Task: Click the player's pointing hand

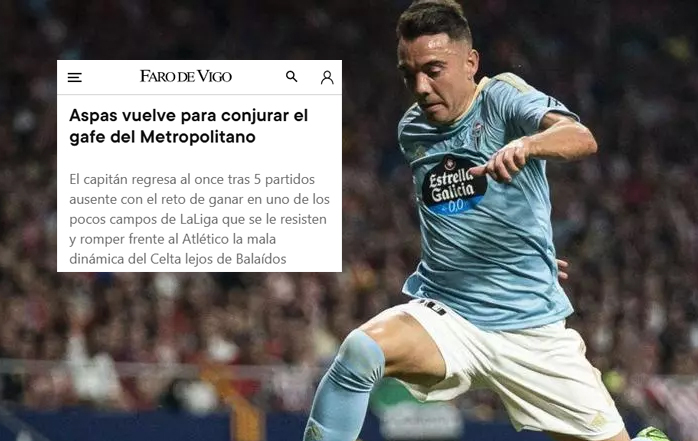Action: 501,161
